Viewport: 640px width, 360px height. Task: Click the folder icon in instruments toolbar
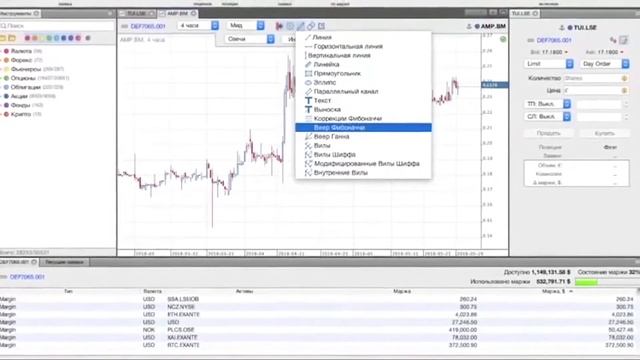[3, 38]
